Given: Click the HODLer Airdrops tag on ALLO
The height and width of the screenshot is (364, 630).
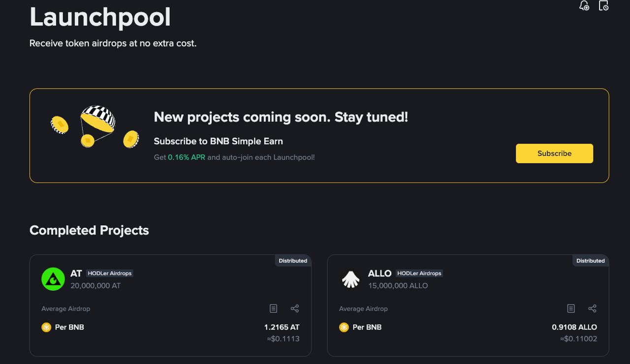Looking at the screenshot, I should (x=419, y=273).
